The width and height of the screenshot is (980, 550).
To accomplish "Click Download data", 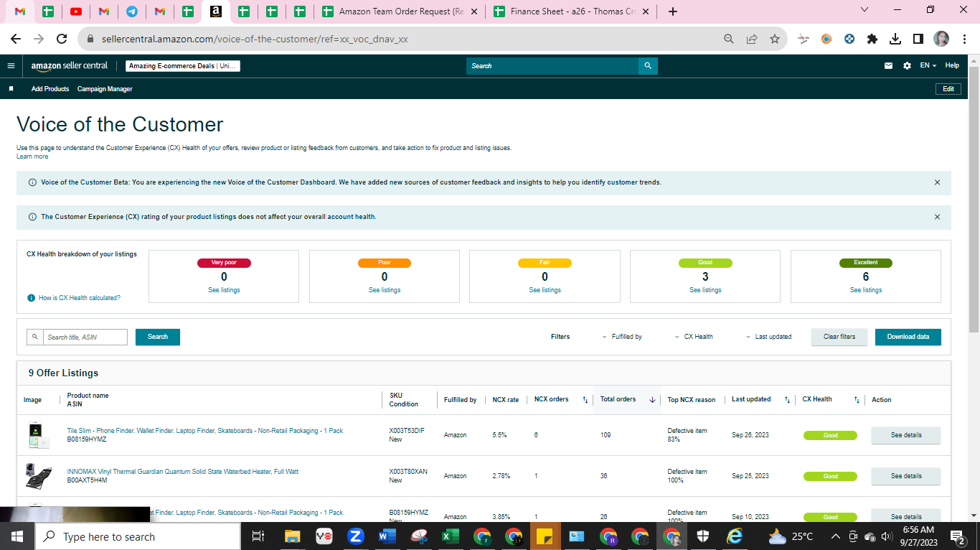I will 908,337.
